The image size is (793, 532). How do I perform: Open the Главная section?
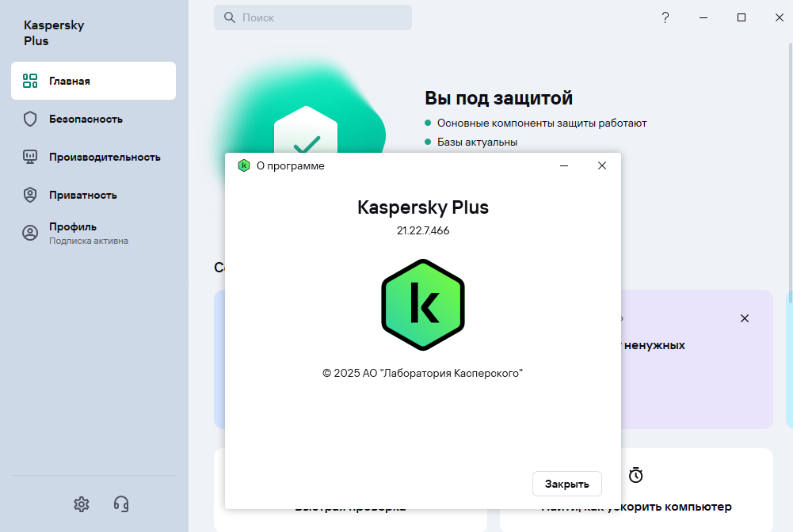point(93,81)
